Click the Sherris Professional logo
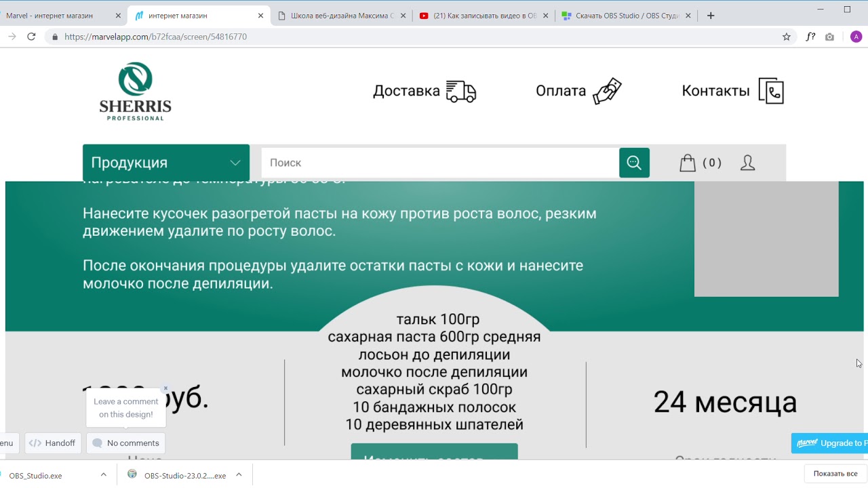Viewport: 868px width, 488px height. 135,91
